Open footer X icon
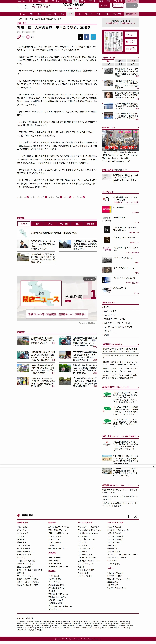Screen dimensions: 156x644 tap(135, 517)
